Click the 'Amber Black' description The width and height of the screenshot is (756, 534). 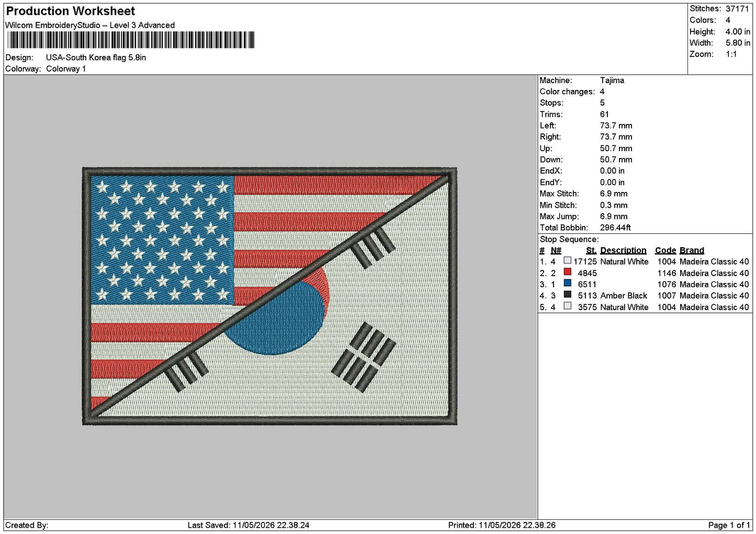click(624, 296)
